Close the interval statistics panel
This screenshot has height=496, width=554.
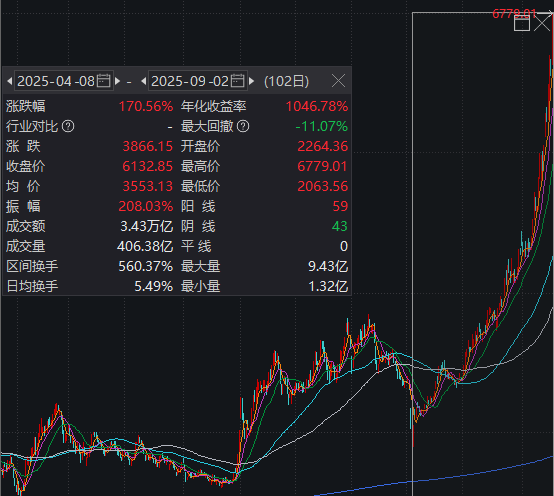click(338, 81)
